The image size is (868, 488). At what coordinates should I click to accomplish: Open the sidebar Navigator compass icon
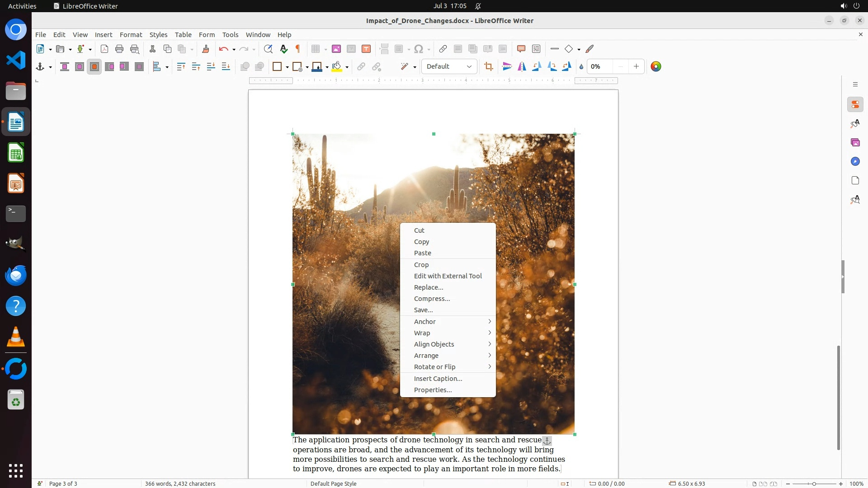[855, 161]
